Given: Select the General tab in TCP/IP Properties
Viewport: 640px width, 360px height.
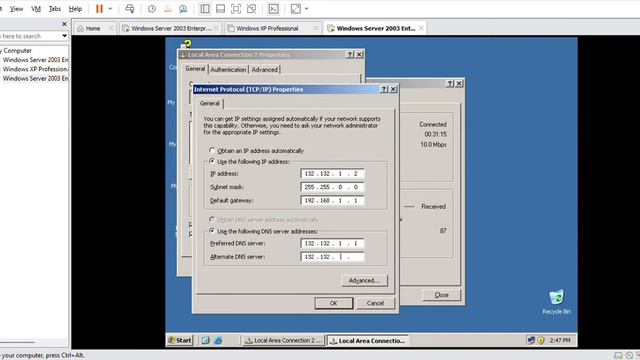Looking at the screenshot, I should pos(210,103).
